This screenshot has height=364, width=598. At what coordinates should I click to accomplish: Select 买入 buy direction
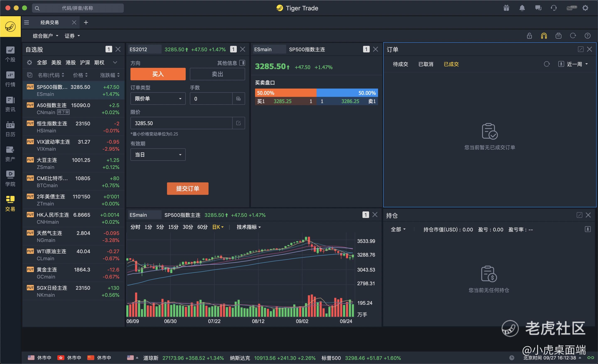(158, 74)
